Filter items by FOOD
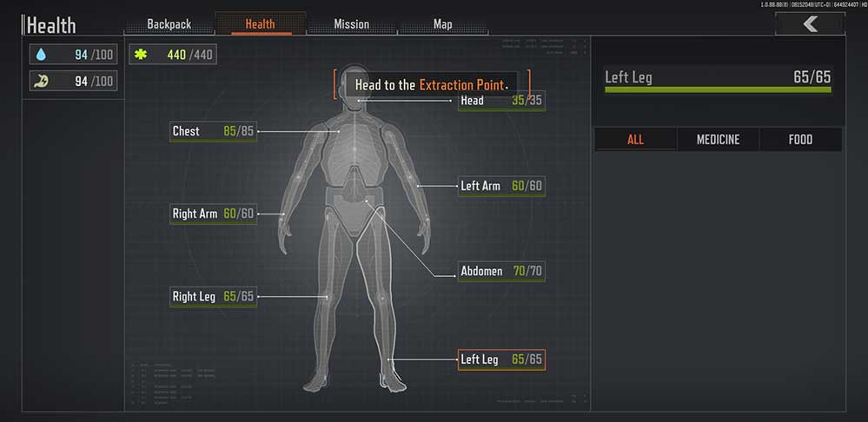Viewport: 868px width, 422px height. pos(800,140)
